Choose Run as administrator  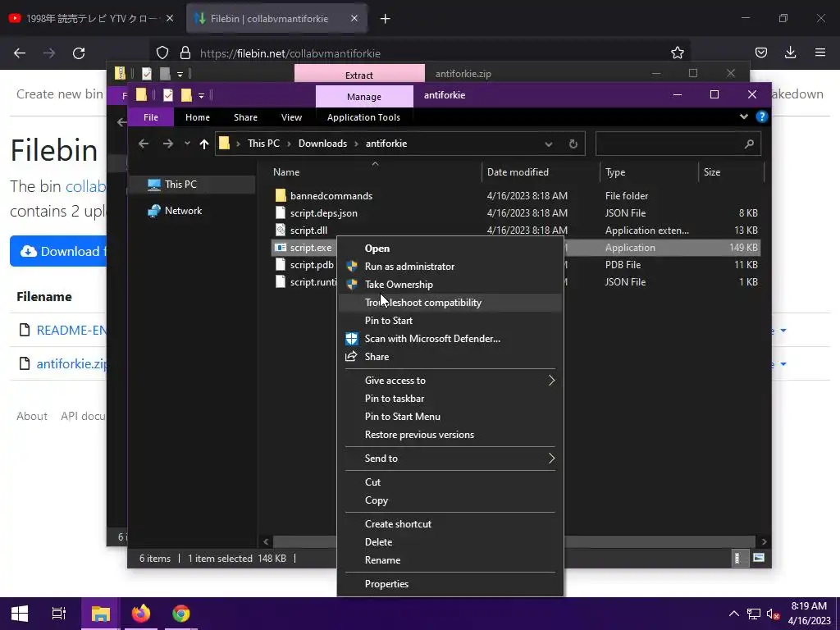point(409,267)
